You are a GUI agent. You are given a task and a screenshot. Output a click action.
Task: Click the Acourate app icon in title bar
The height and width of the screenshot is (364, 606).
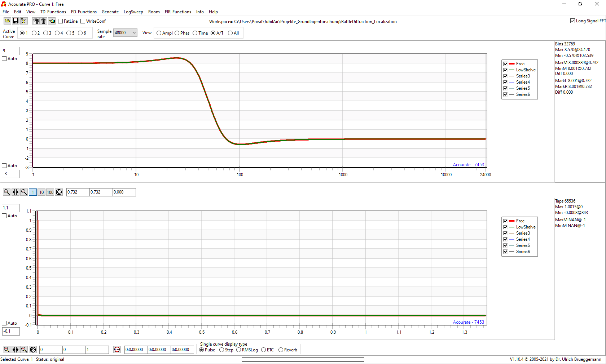pyautogui.click(x=4, y=4)
